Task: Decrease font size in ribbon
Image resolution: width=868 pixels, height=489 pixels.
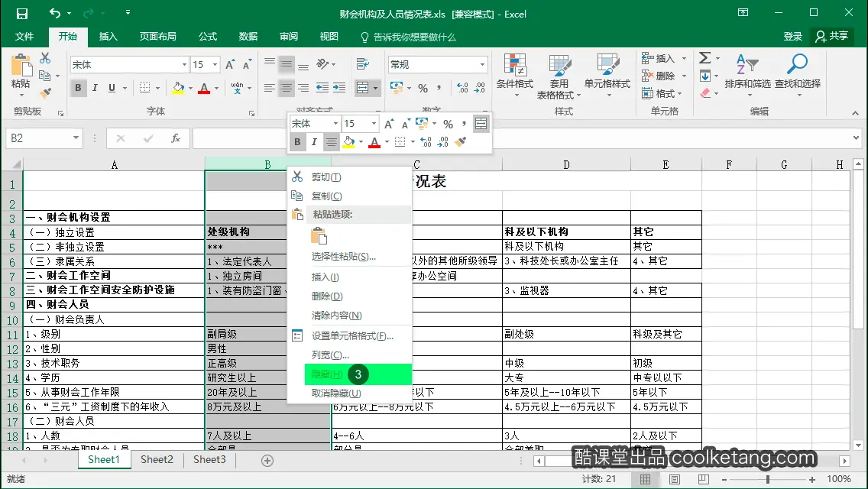Action: pyautogui.click(x=247, y=65)
